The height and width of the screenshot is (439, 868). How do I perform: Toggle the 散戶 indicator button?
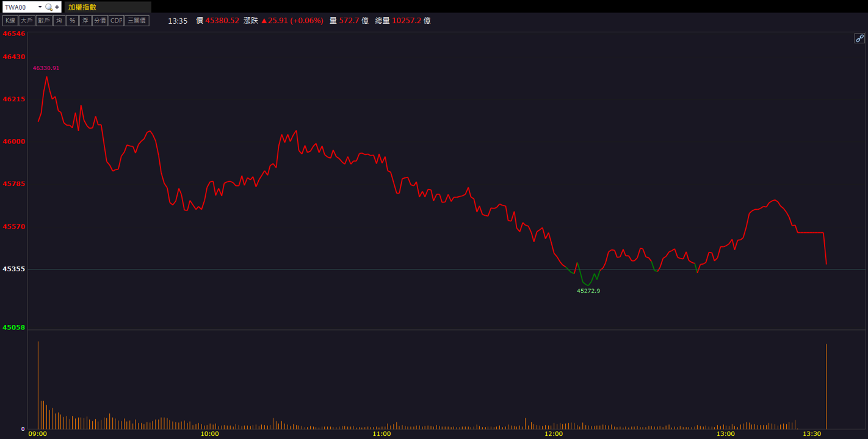click(44, 21)
